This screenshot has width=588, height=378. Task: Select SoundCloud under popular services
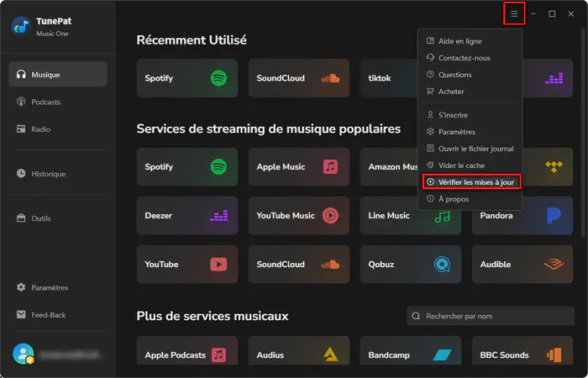299,265
